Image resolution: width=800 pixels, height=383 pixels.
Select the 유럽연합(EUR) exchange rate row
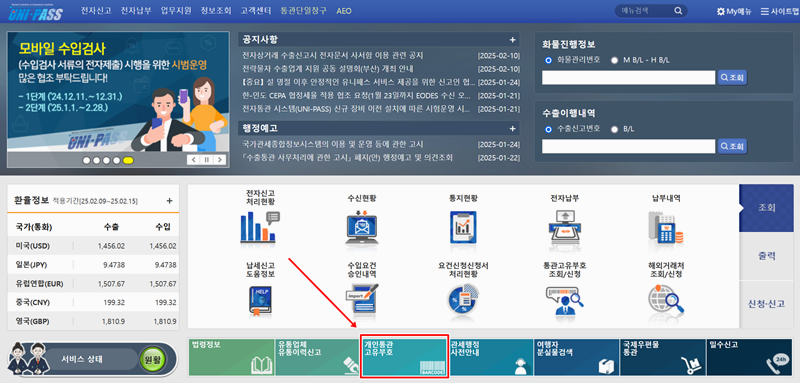click(94, 284)
